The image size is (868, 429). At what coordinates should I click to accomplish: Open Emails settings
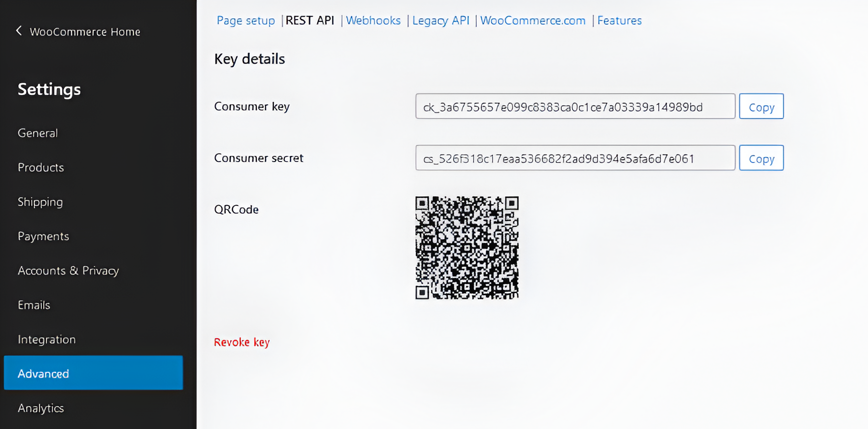(34, 305)
